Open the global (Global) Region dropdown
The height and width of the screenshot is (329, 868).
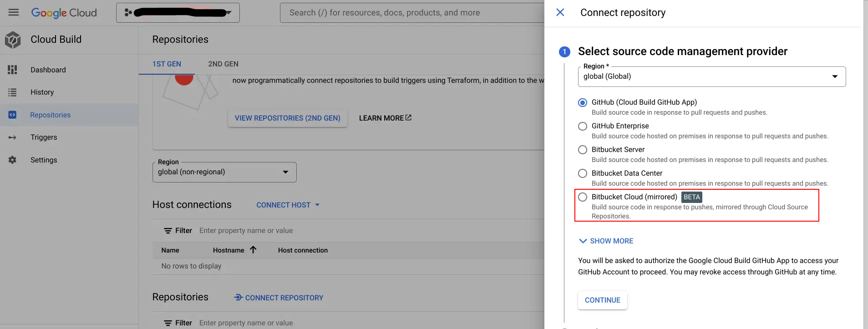point(712,76)
